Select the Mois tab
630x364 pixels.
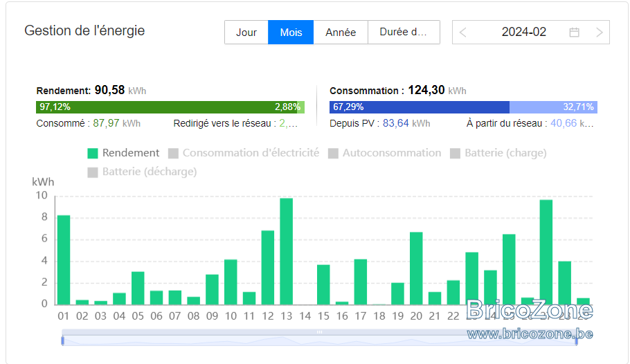click(291, 32)
